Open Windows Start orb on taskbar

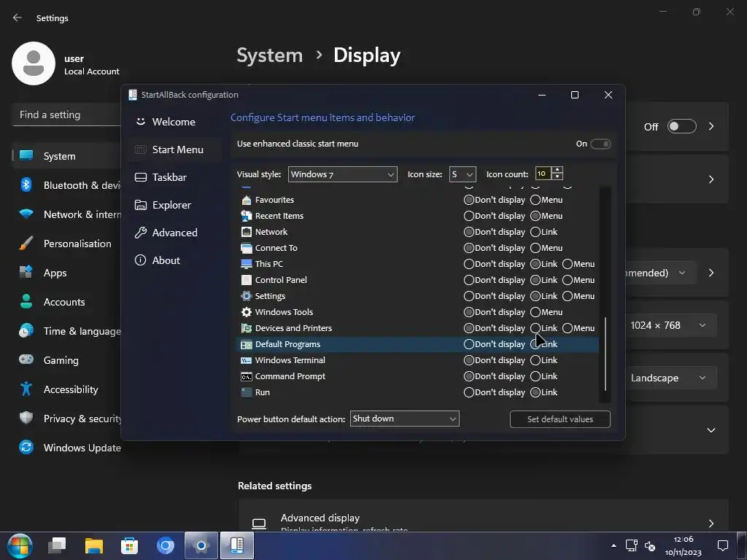tap(20, 545)
